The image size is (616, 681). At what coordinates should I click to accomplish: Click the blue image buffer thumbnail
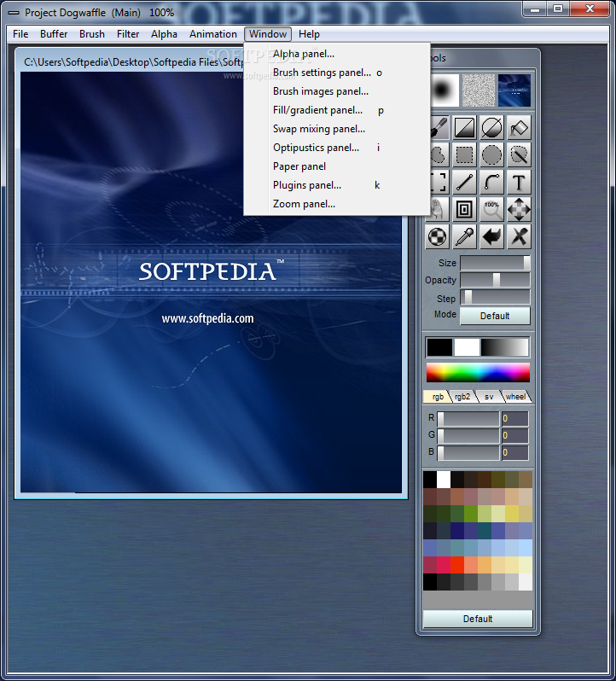tap(514, 90)
